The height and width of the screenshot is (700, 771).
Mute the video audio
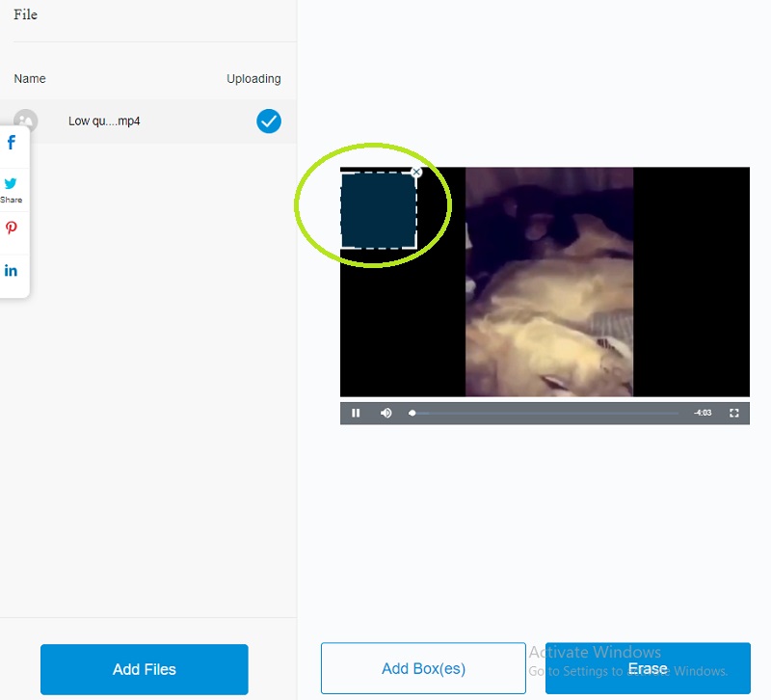(385, 413)
